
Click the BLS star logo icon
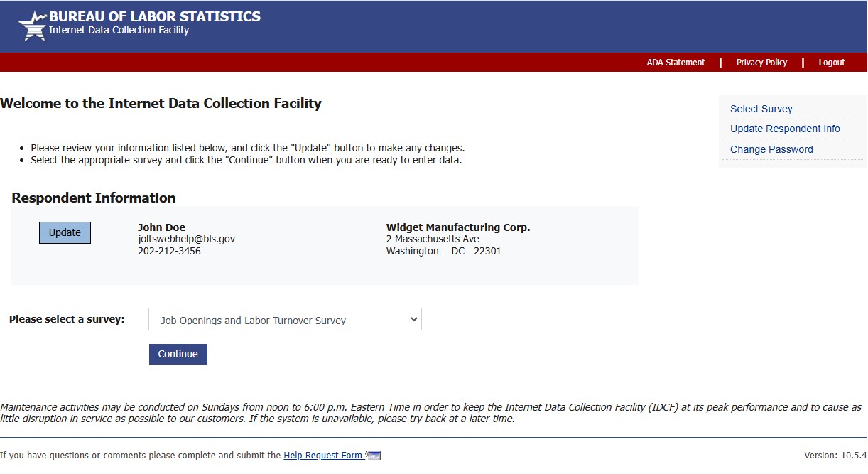[x=32, y=26]
